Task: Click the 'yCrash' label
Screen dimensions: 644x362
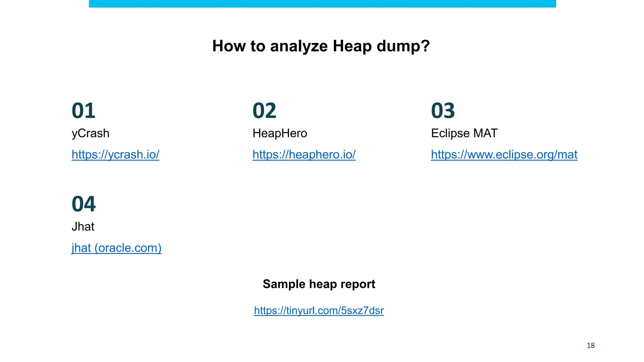Action: click(91, 133)
